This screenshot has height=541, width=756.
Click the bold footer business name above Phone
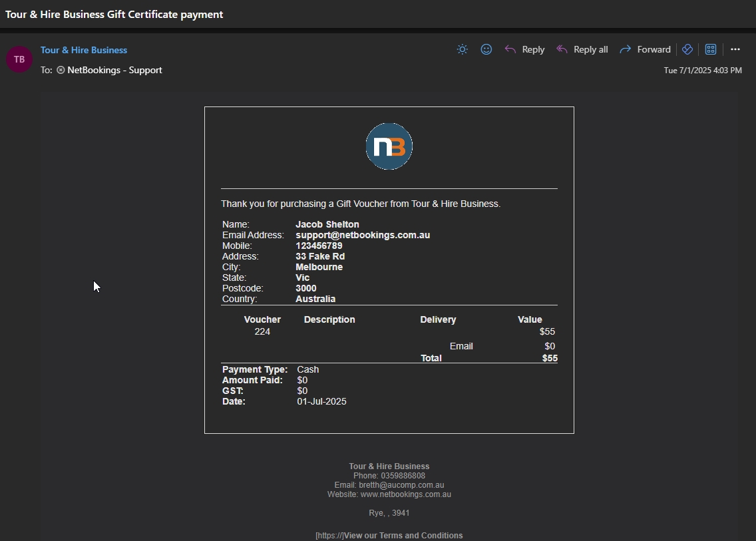pyautogui.click(x=389, y=466)
